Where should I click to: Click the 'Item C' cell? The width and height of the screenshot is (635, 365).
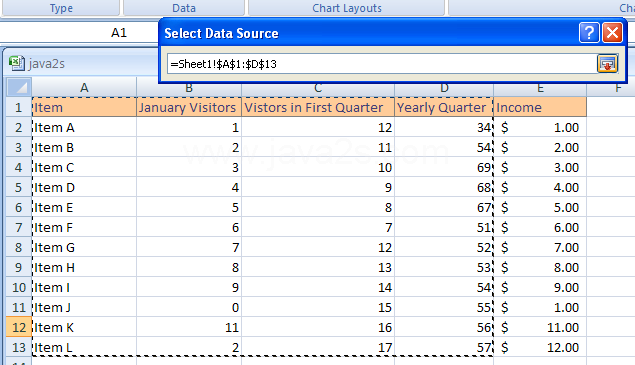[84, 167]
